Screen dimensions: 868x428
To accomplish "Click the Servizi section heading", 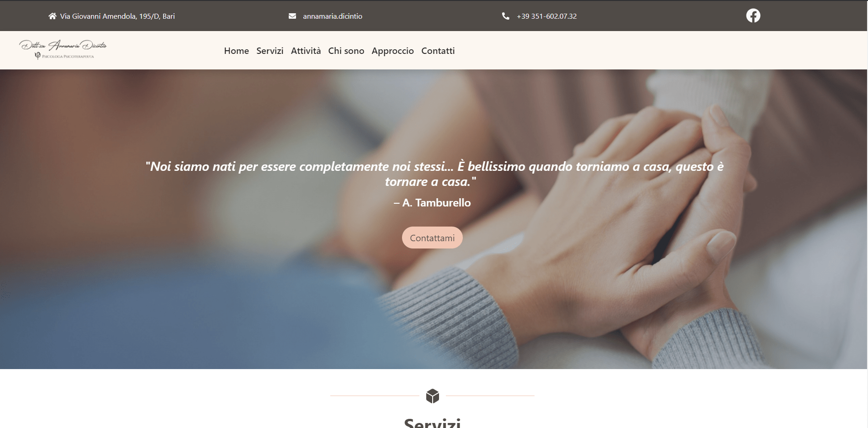I will tap(432, 423).
